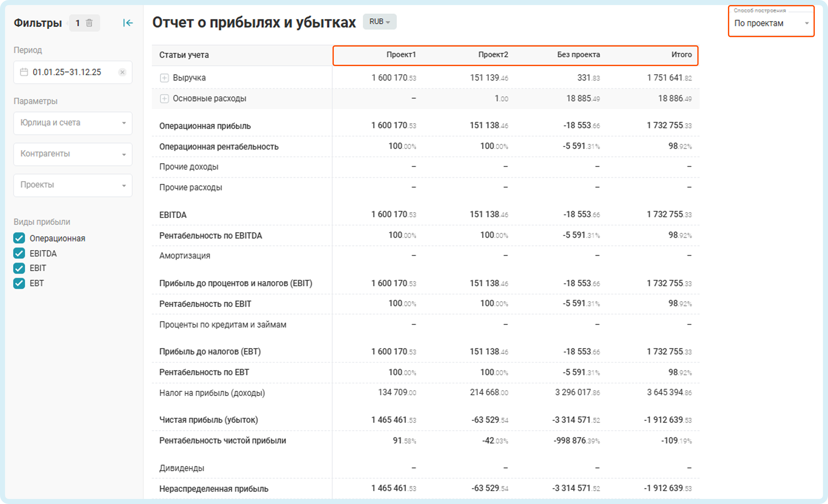The image size is (828, 504).
Task: Disable the EBIT checkbox
Action: (x=19, y=268)
